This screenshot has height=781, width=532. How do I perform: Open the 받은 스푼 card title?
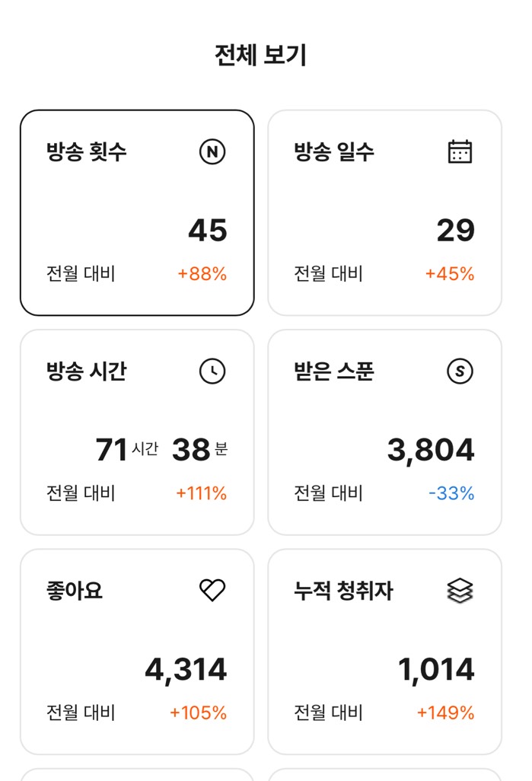[334, 371]
